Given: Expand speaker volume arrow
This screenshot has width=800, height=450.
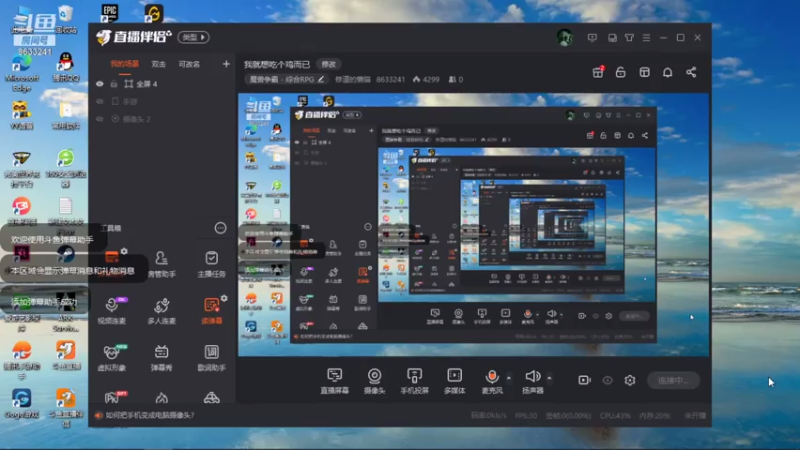Looking at the screenshot, I should pos(549,378).
